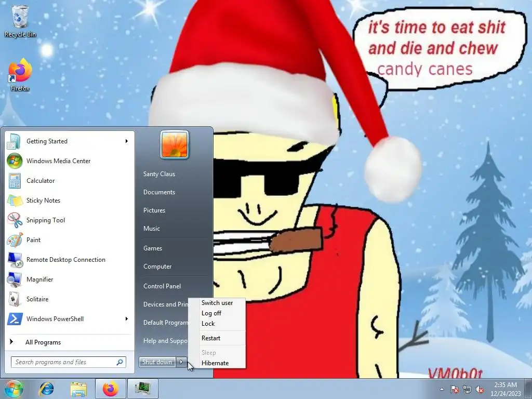The height and width of the screenshot is (399, 532).
Task: Open Computer from Start menu
Action: pyautogui.click(x=157, y=267)
